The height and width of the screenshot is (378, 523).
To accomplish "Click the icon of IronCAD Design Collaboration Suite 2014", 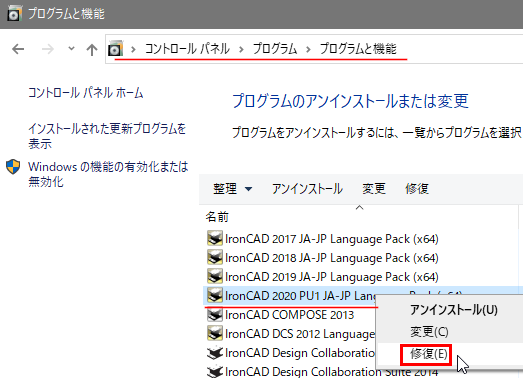I will (215, 371).
